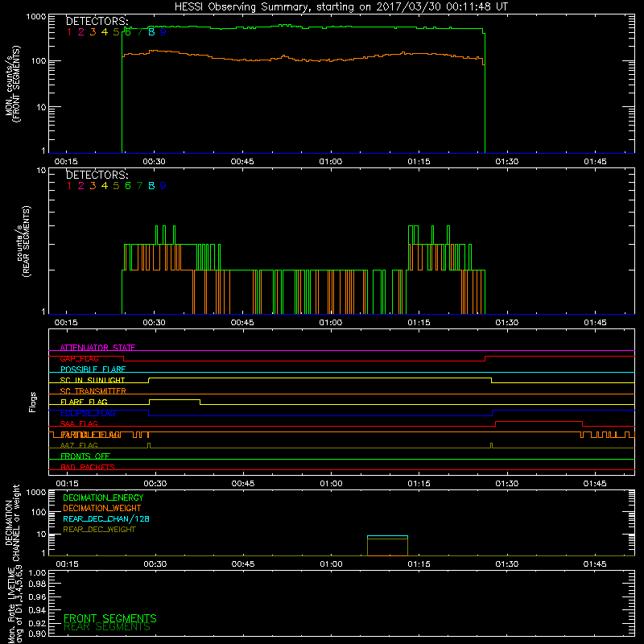Click the Flags vertical axis label
Viewport: 644px width, 644px height.
32,402
